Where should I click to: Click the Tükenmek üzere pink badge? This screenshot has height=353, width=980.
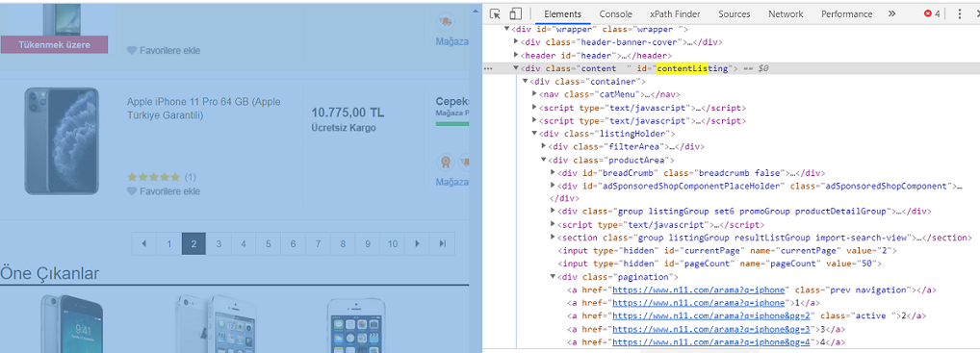coord(54,45)
